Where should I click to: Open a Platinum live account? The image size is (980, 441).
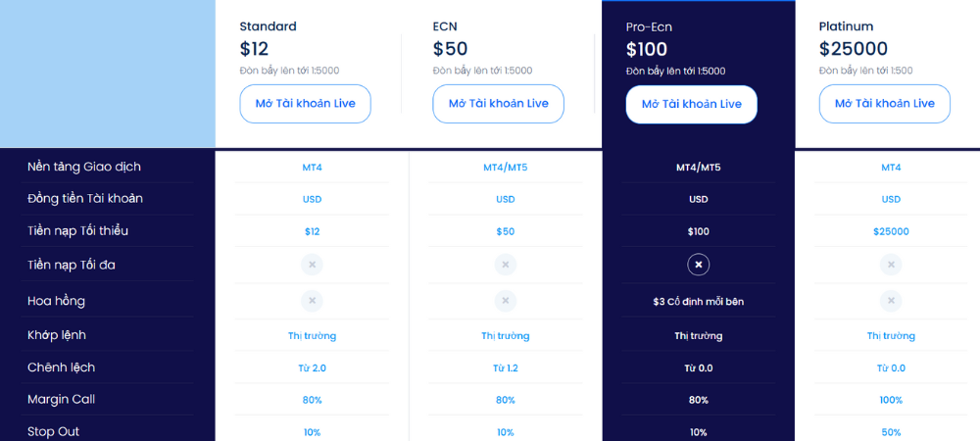(x=885, y=104)
